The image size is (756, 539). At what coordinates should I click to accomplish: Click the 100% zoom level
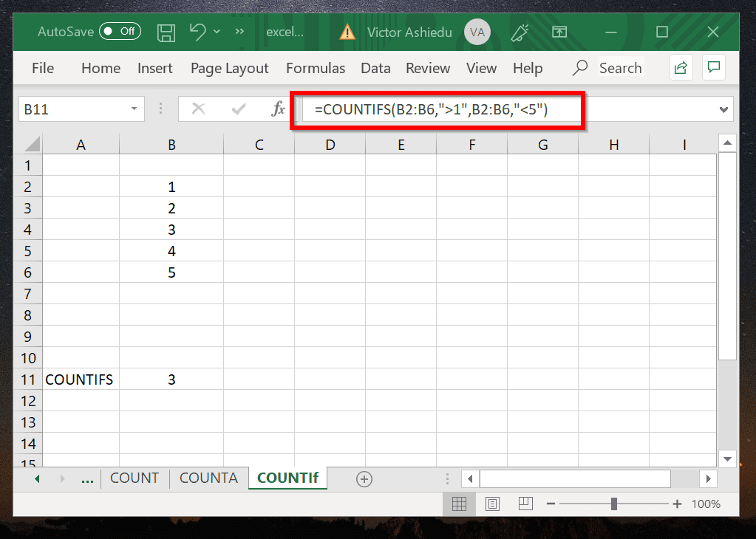tap(706, 504)
